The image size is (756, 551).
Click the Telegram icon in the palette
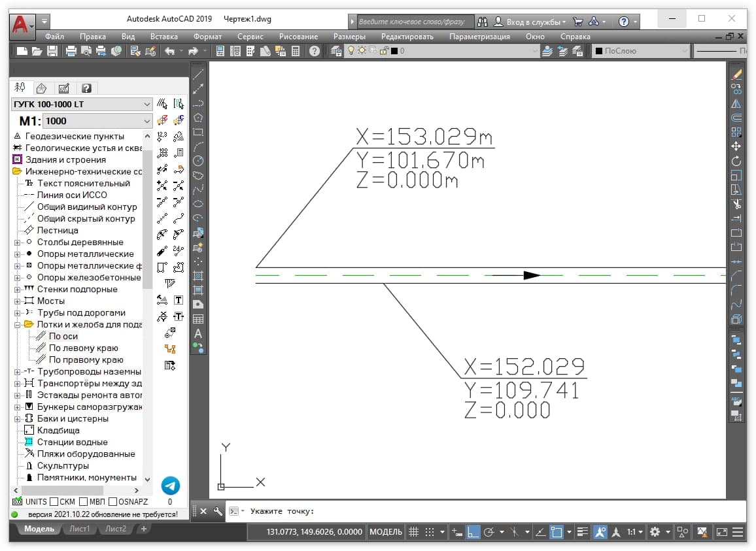click(x=171, y=485)
